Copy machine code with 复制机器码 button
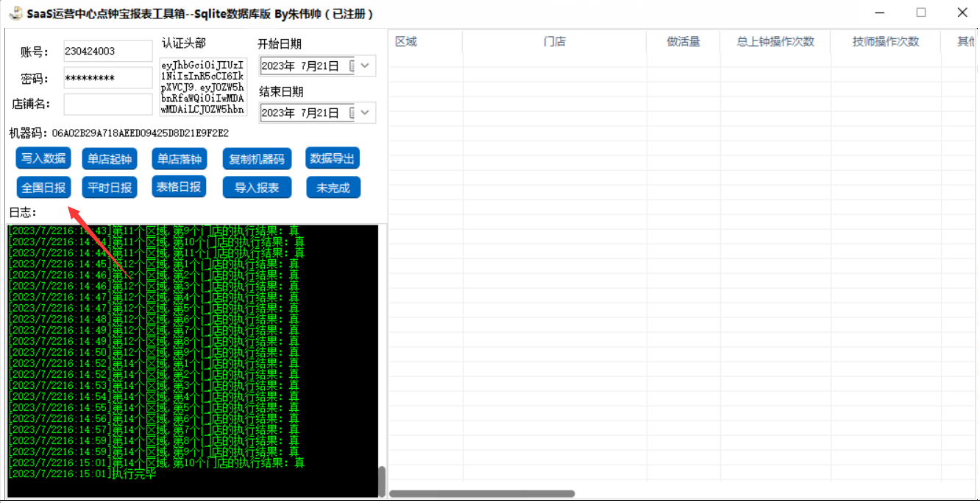Viewport: 980px width, 503px height. [x=257, y=159]
